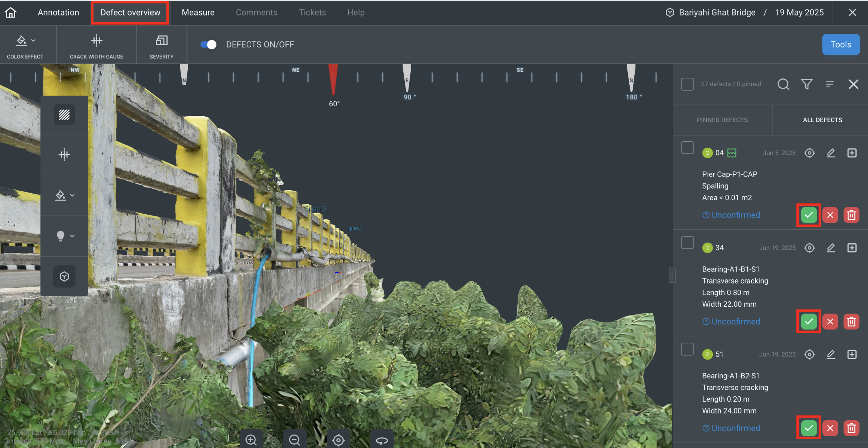Image resolution: width=868 pixels, height=448 pixels.
Task: Edit defect 34
Action: pyautogui.click(x=831, y=248)
